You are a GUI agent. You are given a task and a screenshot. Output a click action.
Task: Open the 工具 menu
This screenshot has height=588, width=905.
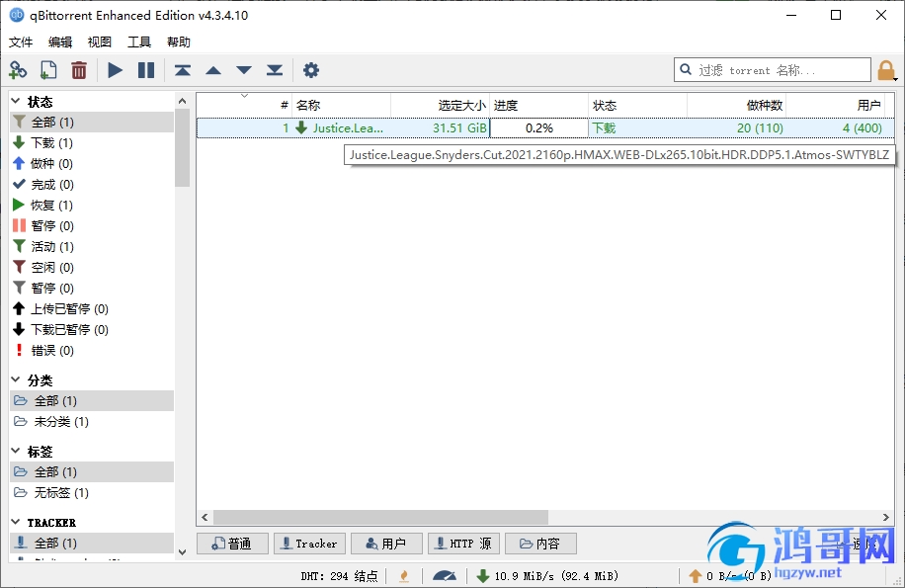pos(139,42)
